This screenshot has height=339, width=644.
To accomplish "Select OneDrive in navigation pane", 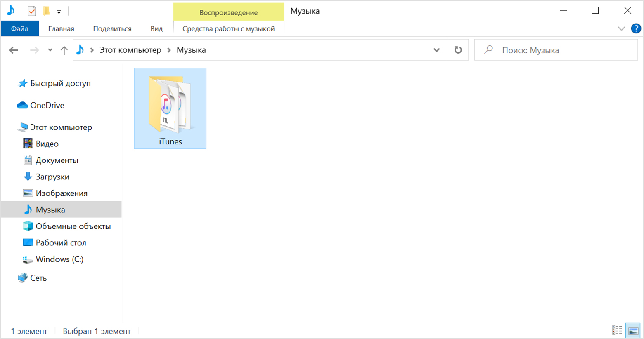I will (47, 105).
